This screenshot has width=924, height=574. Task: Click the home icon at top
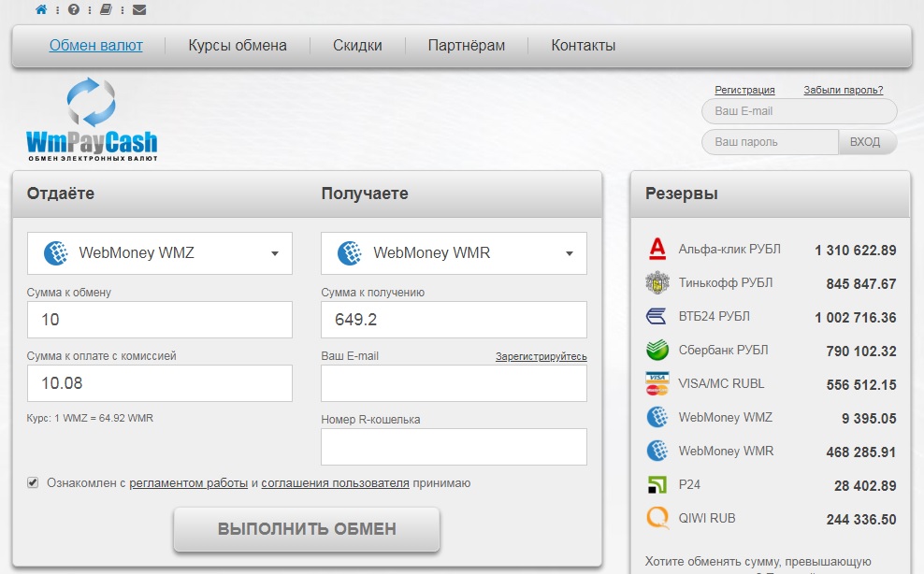point(41,10)
